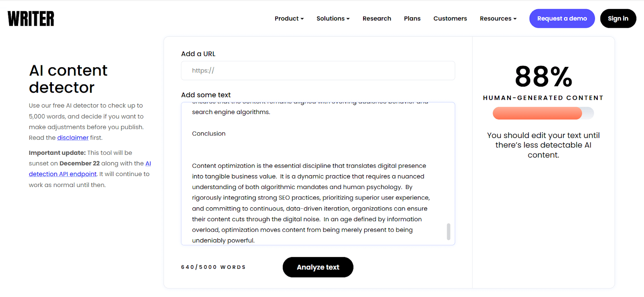Viewport: 644px width, 297px height.
Task: Open the Customers page
Action: [450, 18]
